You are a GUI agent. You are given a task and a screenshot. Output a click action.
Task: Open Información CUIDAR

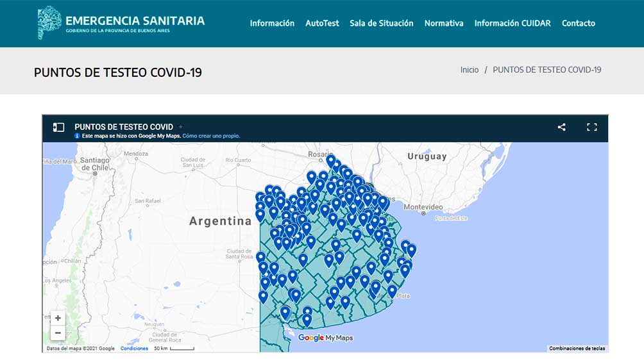513,24
